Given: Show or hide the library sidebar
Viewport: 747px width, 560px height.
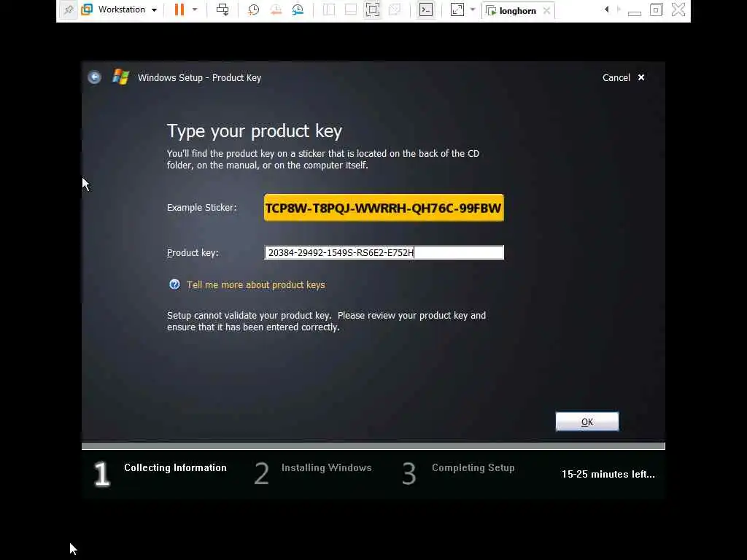Looking at the screenshot, I should click(329, 9).
